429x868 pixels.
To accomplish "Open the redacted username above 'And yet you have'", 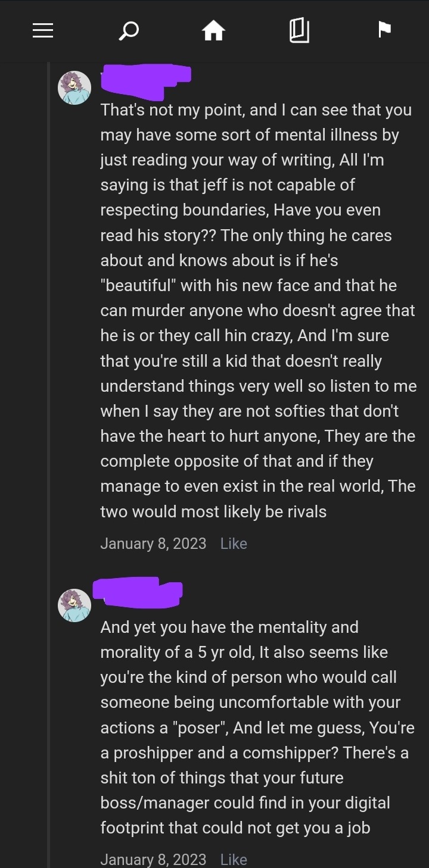I will pyautogui.click(x=138, y=592).
